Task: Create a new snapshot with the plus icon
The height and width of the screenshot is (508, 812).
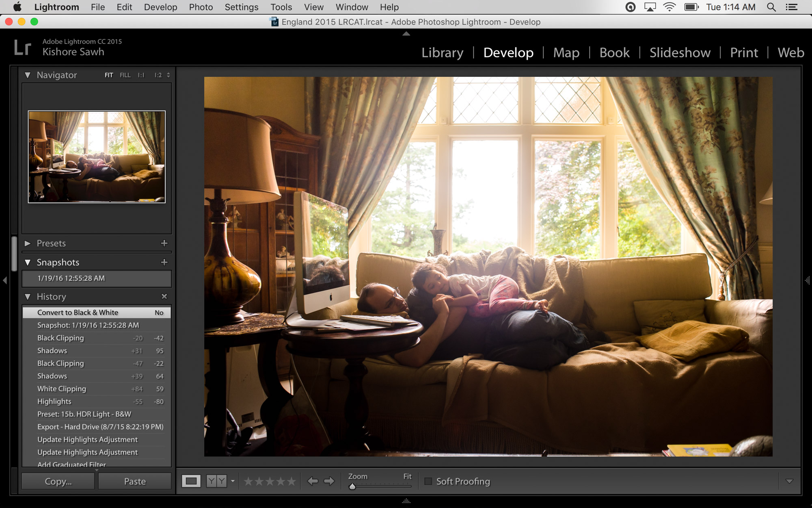Action: pos(164,262)
